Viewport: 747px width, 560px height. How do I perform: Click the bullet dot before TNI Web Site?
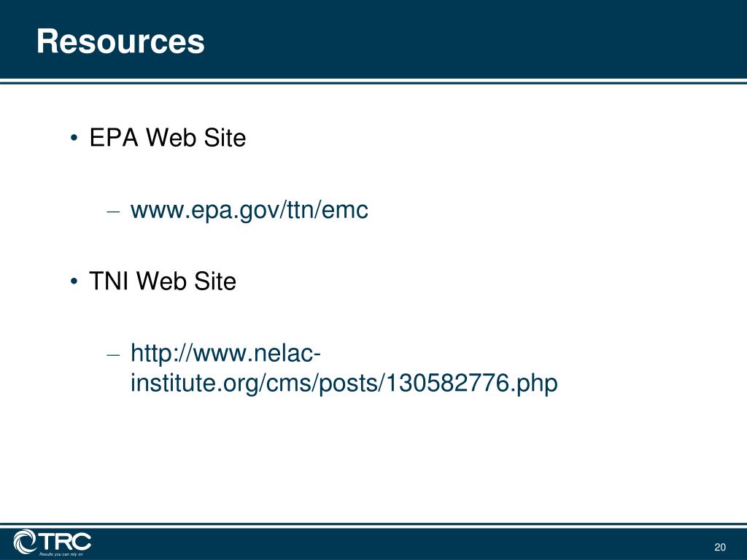click(x=74, y=281)
